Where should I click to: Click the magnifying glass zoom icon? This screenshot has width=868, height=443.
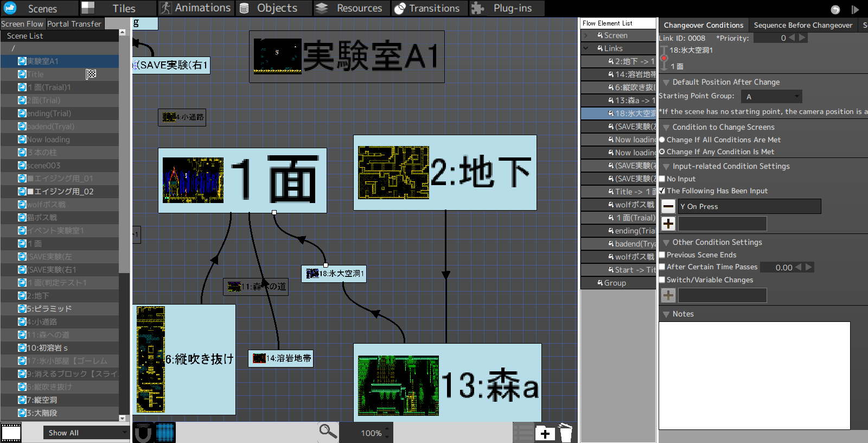(328, 432)
